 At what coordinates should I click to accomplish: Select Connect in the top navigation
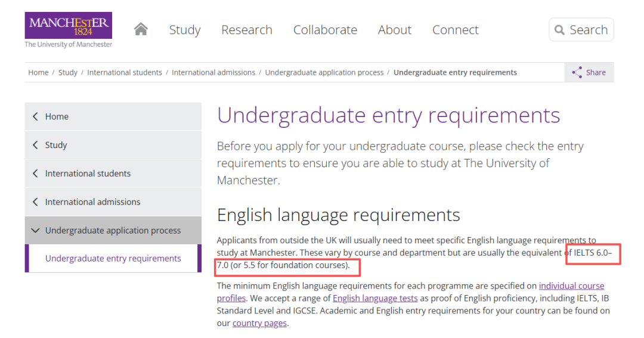pyautogui.click(x=456, y=30)
